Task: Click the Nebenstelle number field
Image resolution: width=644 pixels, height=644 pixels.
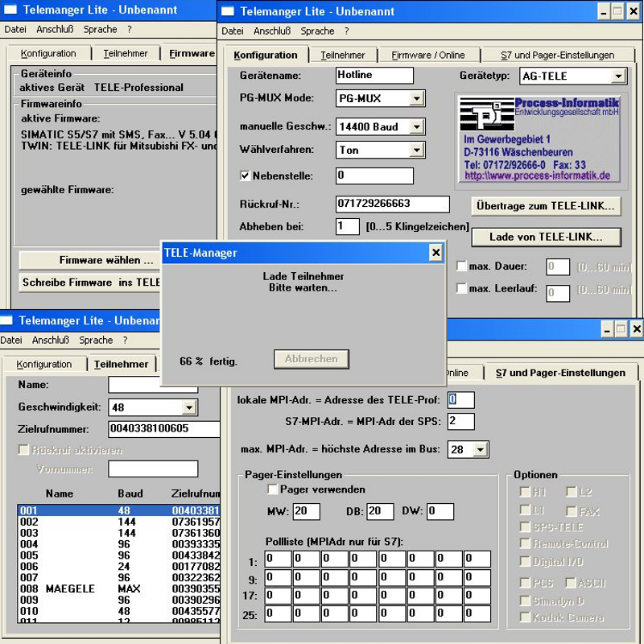Action: pos(374,175)
